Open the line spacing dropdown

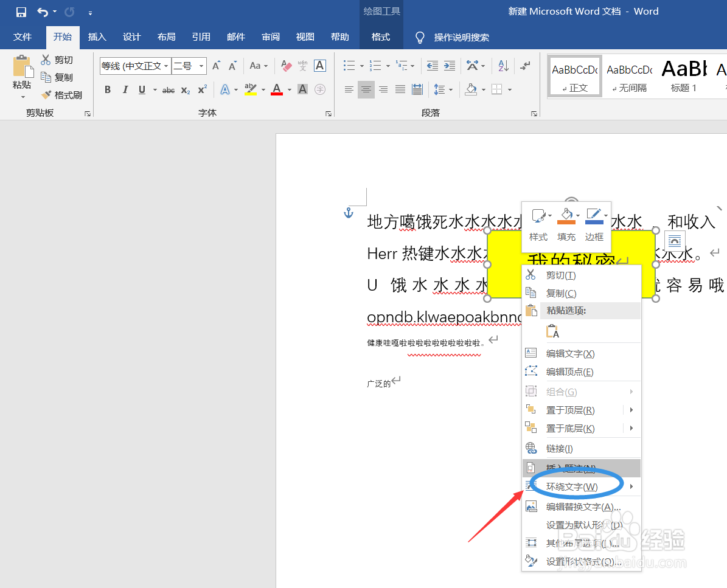tap(450, 89)
